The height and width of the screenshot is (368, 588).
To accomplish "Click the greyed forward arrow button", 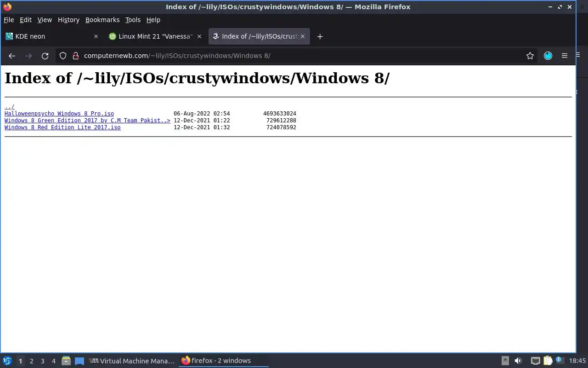I will (28, 56).
